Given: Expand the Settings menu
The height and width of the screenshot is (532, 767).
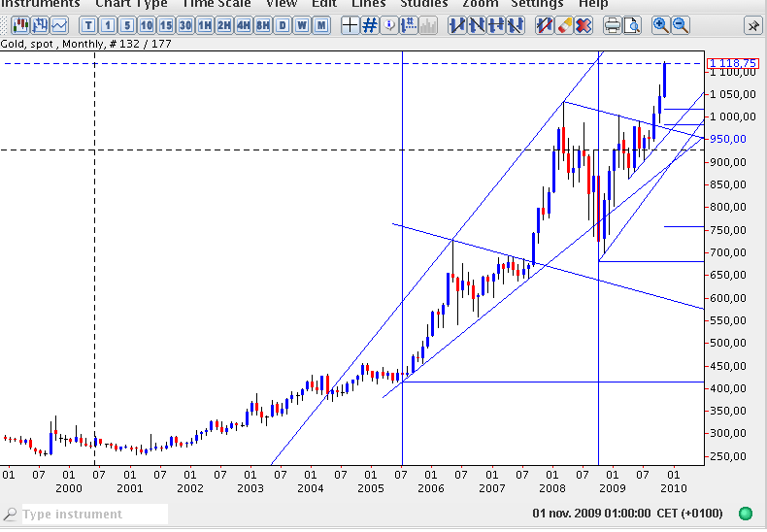Looking at the screenshot, I should pos(536,4).
